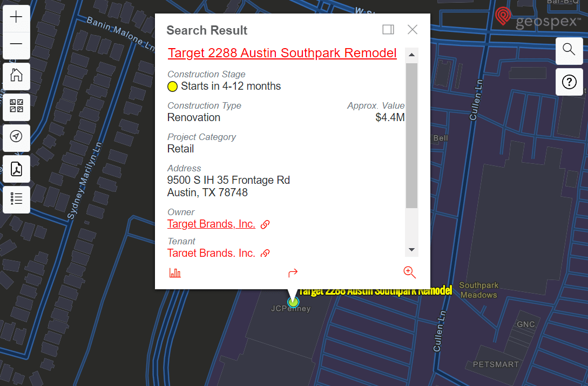Open the Tenant Target Brands link icon
Screen dimensions: 588x386
tap(265, 253)
